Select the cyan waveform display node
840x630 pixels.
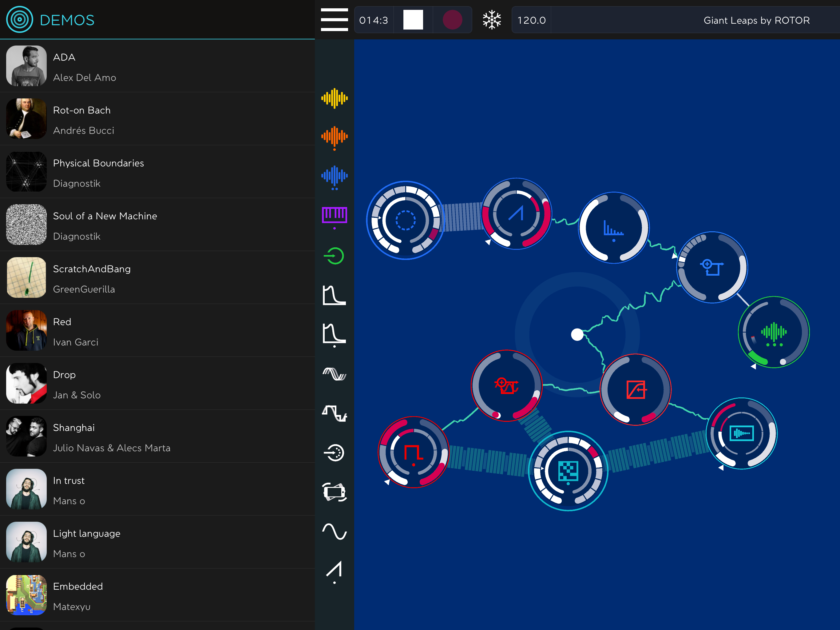point(741,433)
